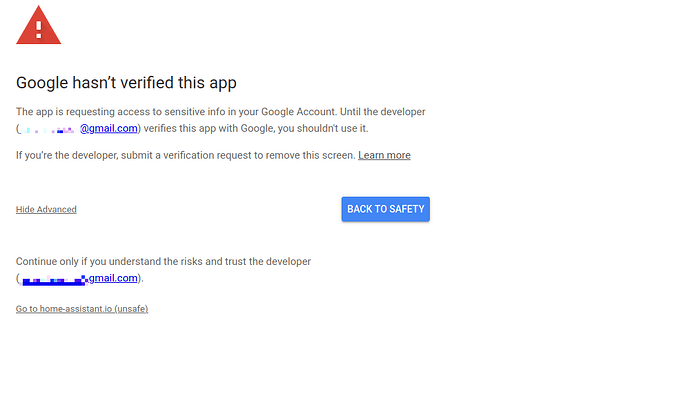Viewport: 690px width, 413px height.
Task: Open the Learn more link
Action: coord(384,155)
